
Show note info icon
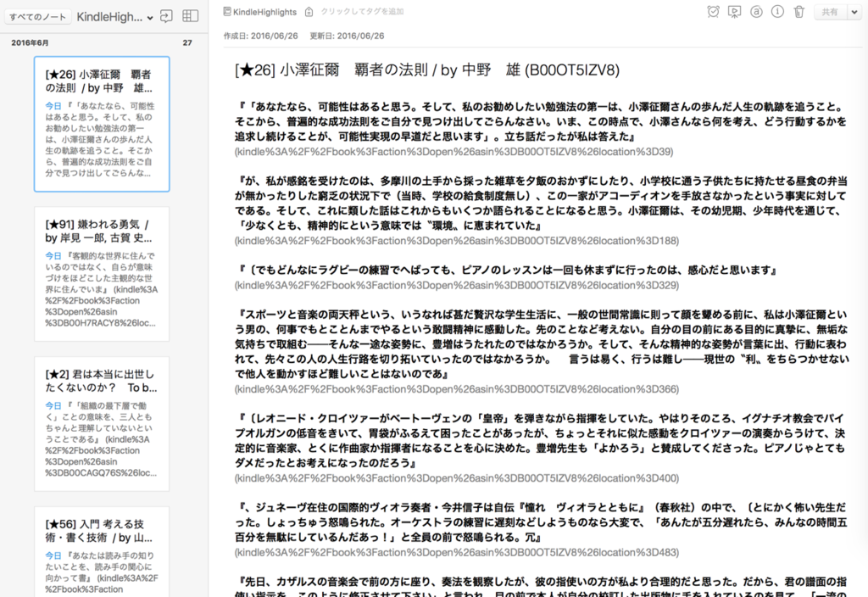777,12
